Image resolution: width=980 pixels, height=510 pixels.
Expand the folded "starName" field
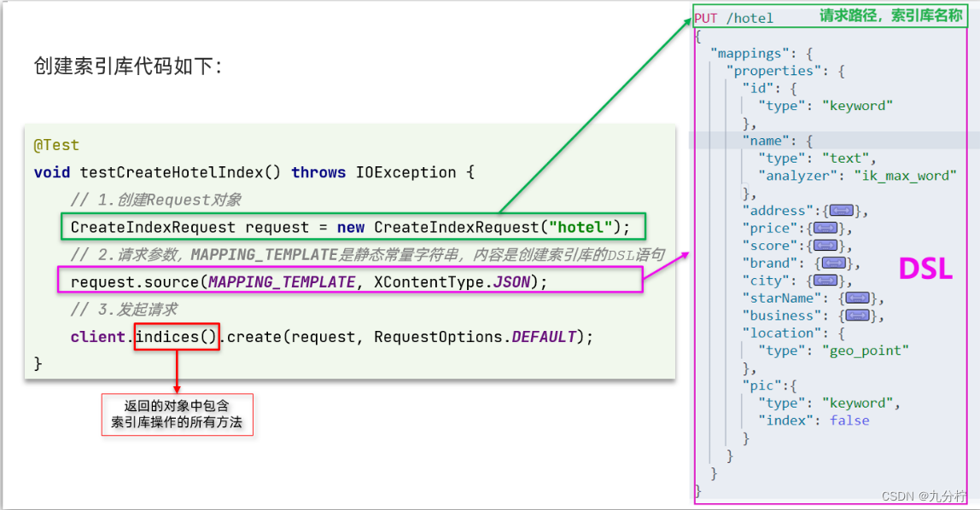coord(857,298)
